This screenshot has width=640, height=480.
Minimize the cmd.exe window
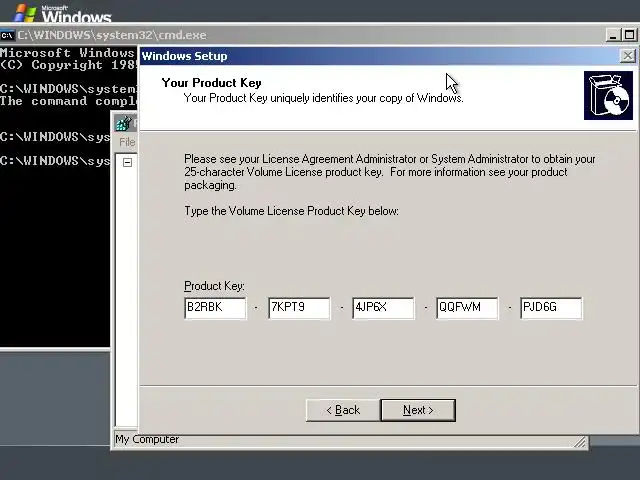613,35
